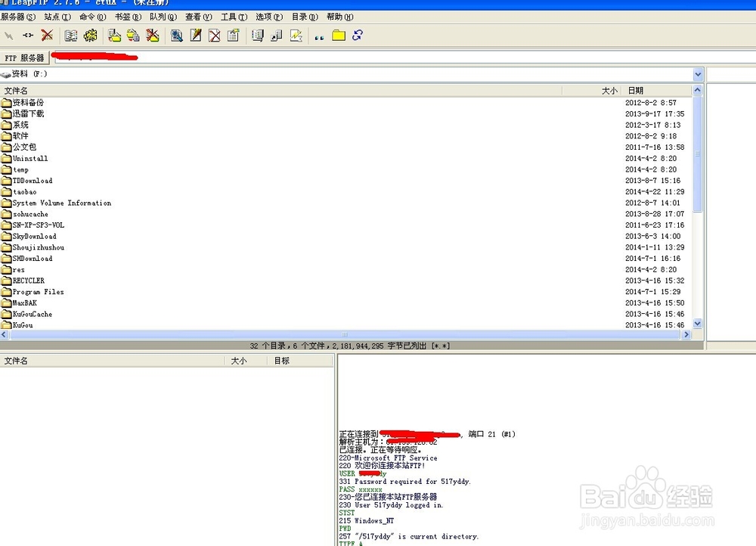756x546 pixels.
Task: Click the connect lightning icon in toolbar
Action: 8,36
